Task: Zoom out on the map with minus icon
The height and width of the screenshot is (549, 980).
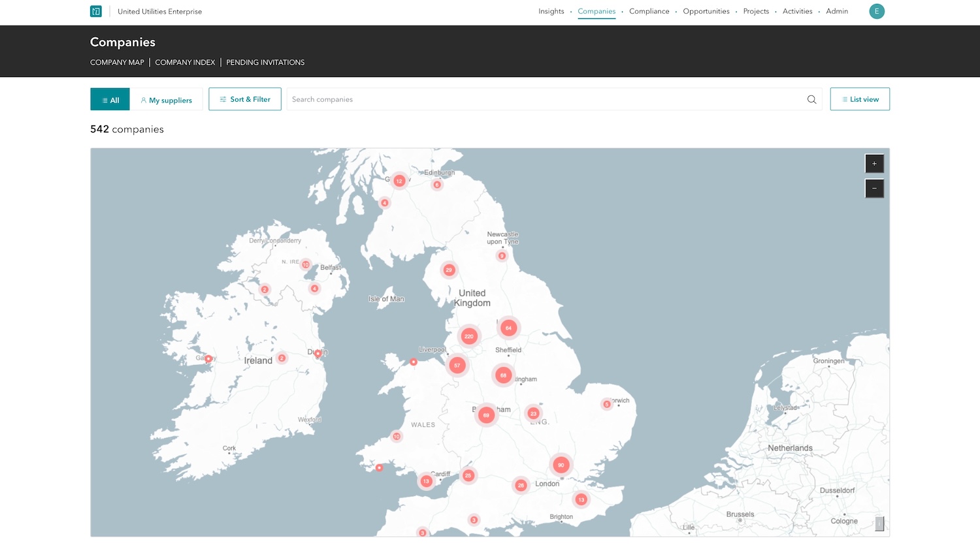Action: pyautogui.click(x=874, y=188)
